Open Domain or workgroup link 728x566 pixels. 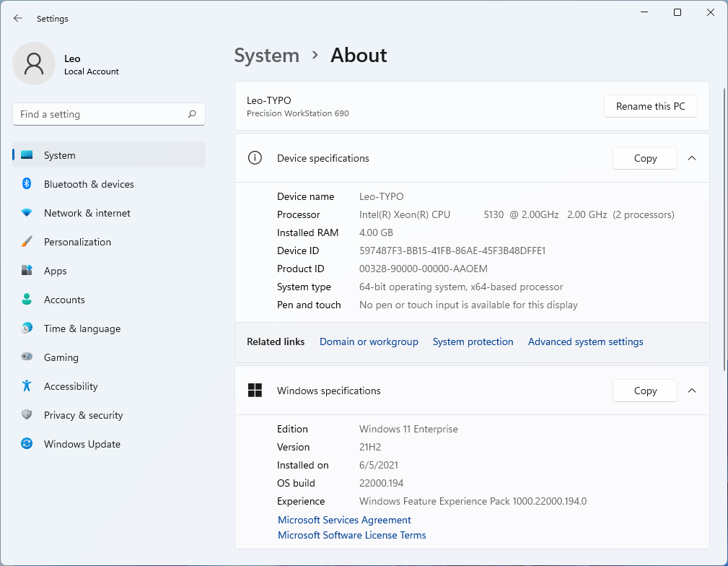click(369, 341)
